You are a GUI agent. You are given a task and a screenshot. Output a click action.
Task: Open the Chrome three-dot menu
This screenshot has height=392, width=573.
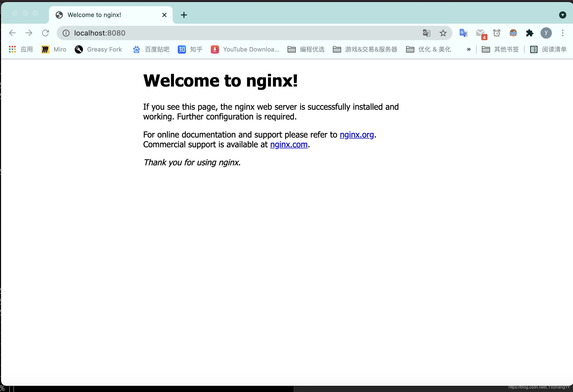point(563,33)
